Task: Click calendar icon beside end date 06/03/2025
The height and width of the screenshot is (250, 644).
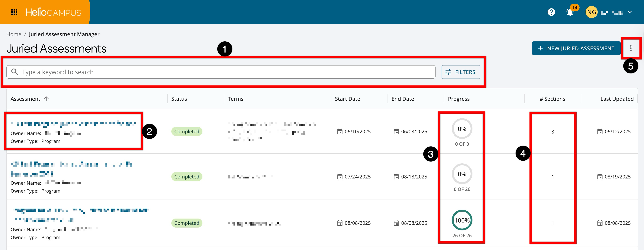Action: click(x=396, y=132)
